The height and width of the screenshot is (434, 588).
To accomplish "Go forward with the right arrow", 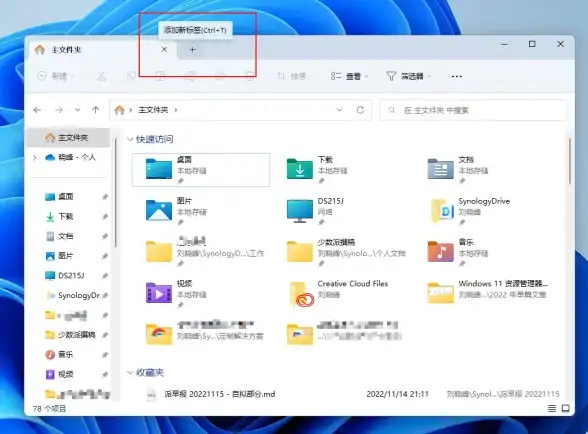I will point(59,110).
